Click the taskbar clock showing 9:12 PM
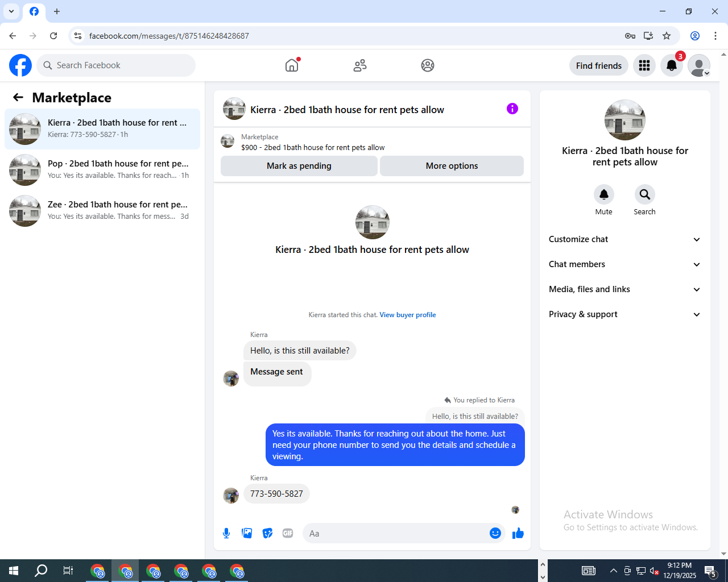Image resolution: width=728 pixels, height=582 pixels. [x=680, y=571]
